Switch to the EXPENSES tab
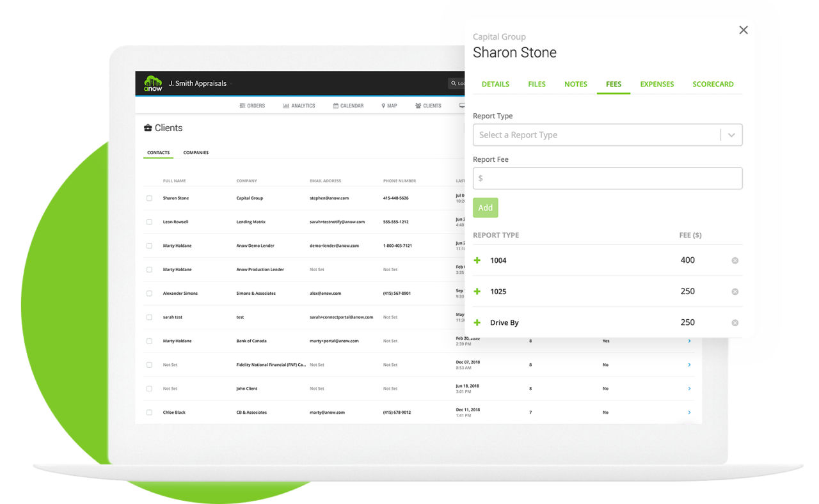The width and height of the screenshot is (819, 504). (x=657, y=84)
